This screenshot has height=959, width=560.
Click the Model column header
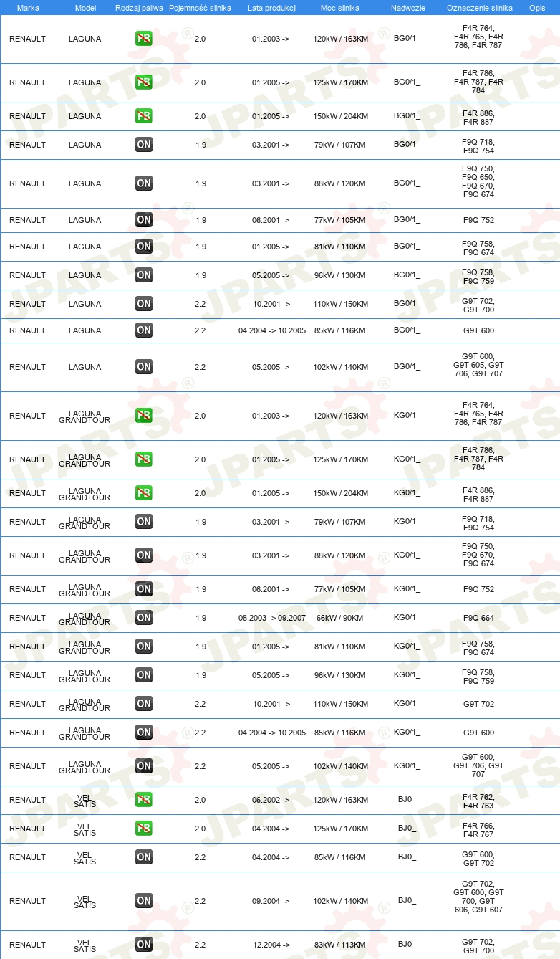click(85, 8)
